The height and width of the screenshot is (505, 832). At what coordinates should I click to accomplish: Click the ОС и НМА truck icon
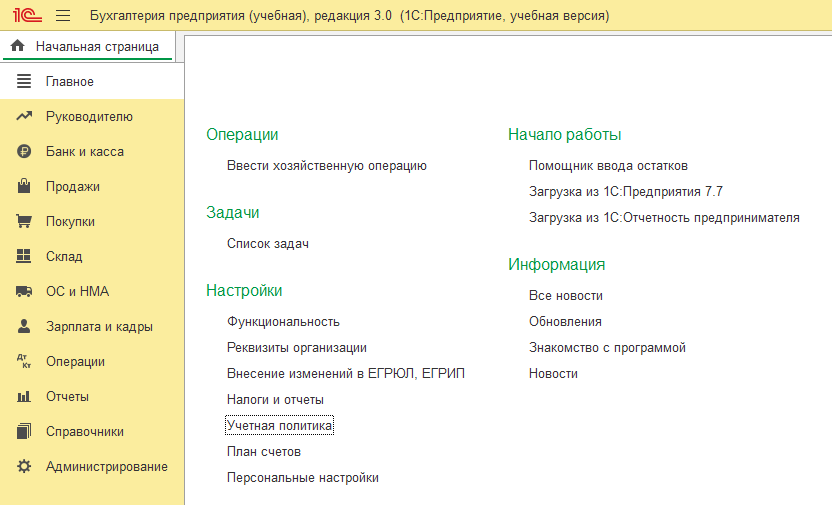click(x=24, y=291)
